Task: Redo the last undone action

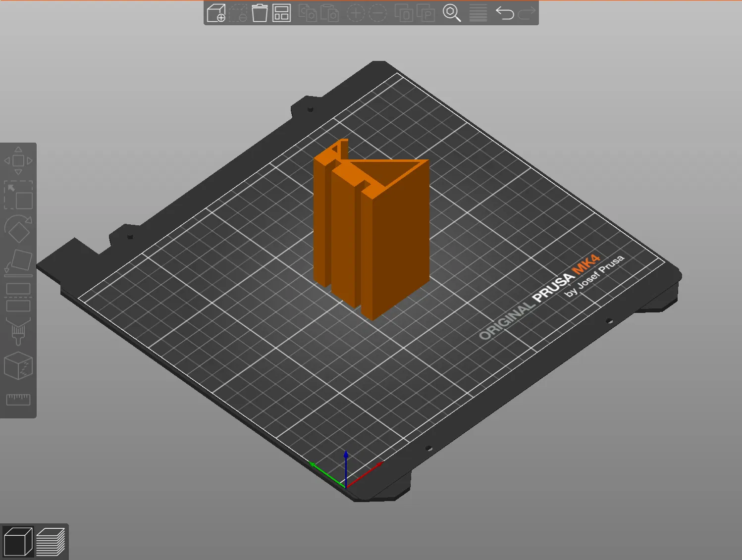Action: click(527, 13)
